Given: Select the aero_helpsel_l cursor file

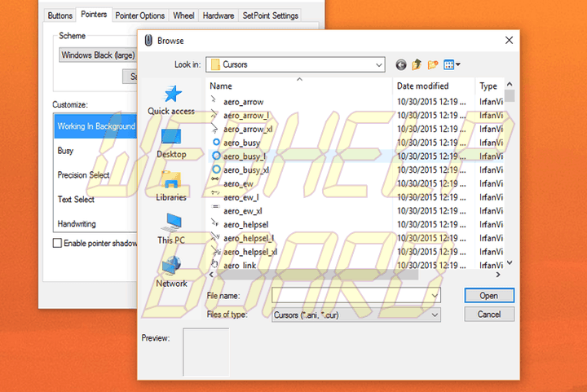Looking at the screenshot, I should pos(249,238).
